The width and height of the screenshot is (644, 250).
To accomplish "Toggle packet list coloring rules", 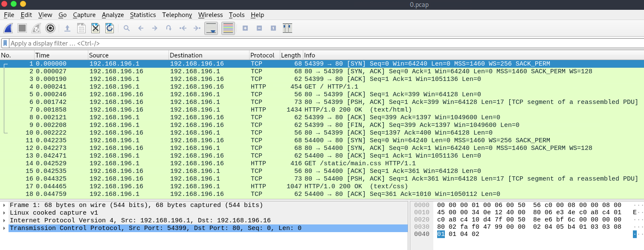I will tap(228, 29).
